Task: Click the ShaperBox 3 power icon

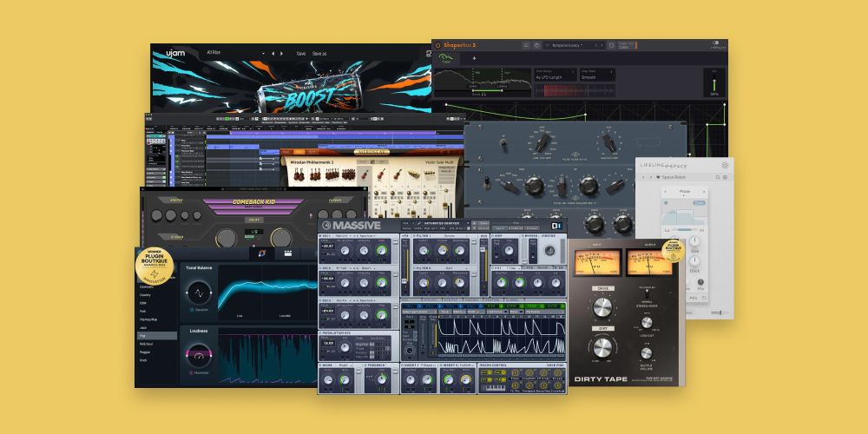Action: pyautogui.click(x=437, y=45)
